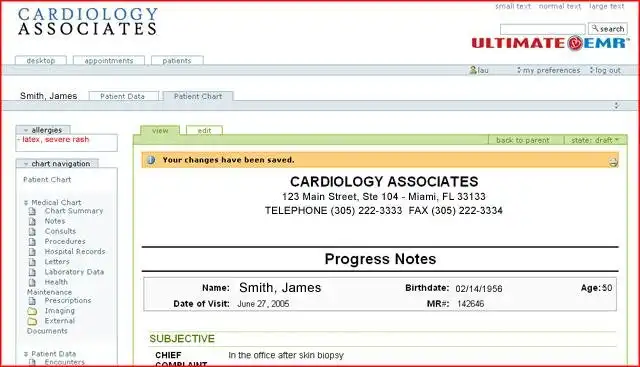Image resolution: width=640 pixels, height=367 pixels.
Task: Click the user icon next to lau
Action: point(473,70)
